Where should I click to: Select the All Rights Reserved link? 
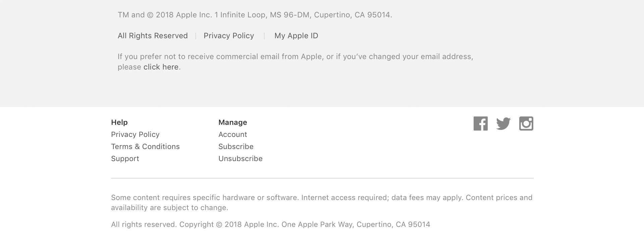coord(152,36)
